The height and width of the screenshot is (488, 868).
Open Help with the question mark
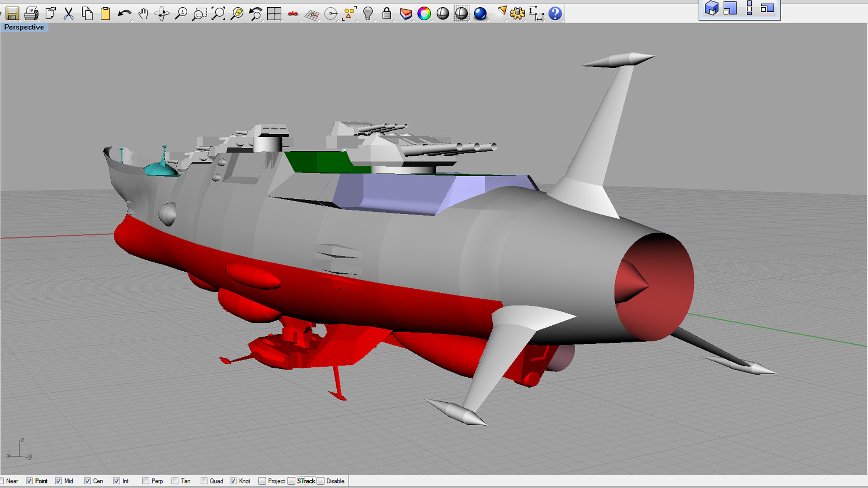pyautogui.click(x=555, y=14)
